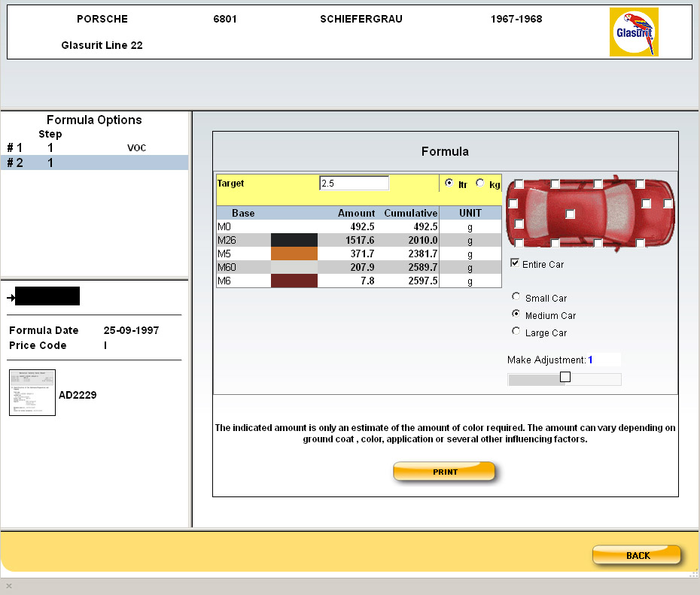Viewport: 700px width, 595px height.
Task: Click the 7.8 amount cell
Action: pos(367,281)
